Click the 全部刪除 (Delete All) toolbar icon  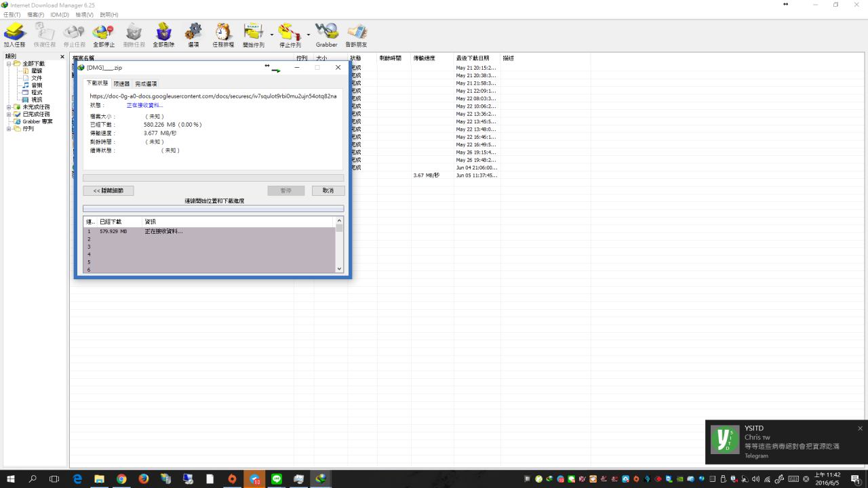click(x=163, y=34)
